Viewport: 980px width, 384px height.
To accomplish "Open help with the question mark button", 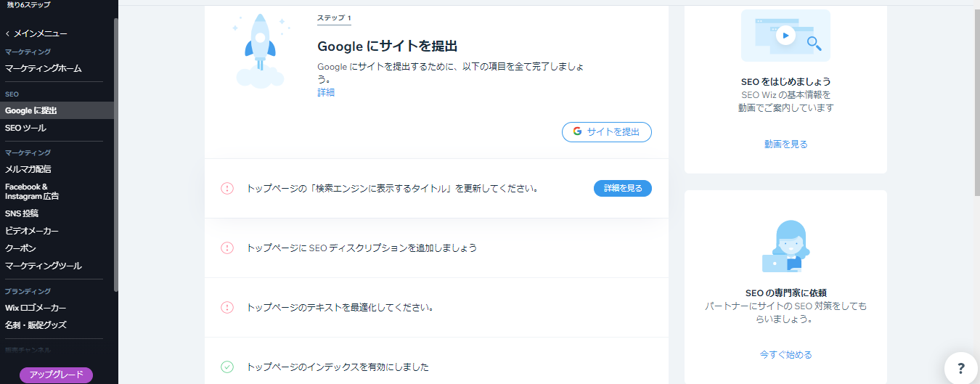I will [961, 368].
